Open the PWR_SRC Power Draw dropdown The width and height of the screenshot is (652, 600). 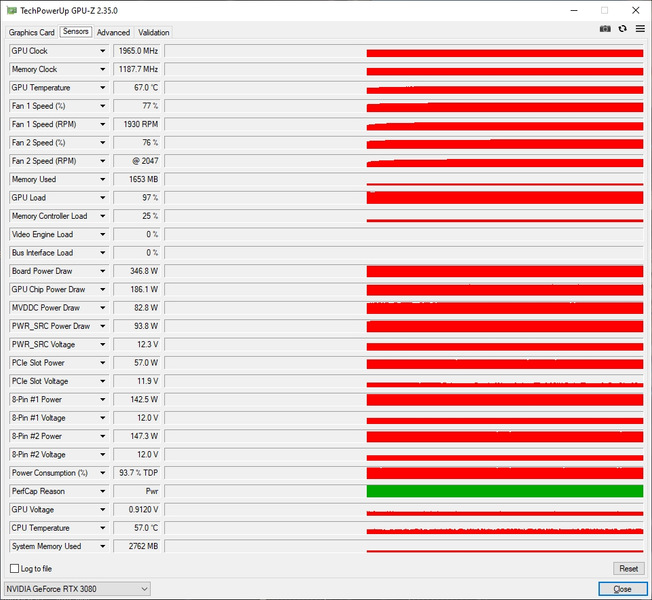102,326
